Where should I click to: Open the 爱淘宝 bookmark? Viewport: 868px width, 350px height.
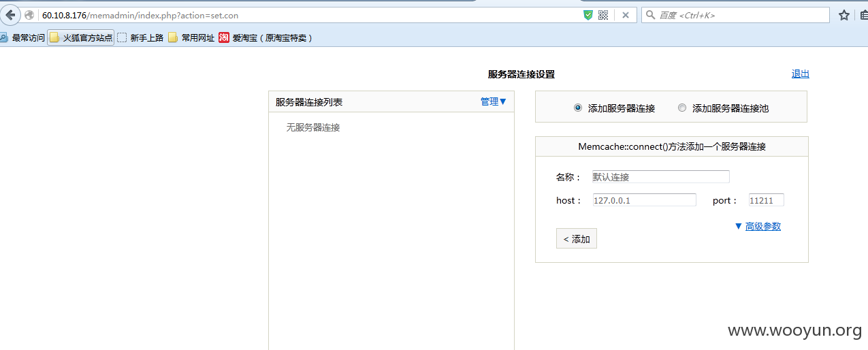click(x=266, y=38)
